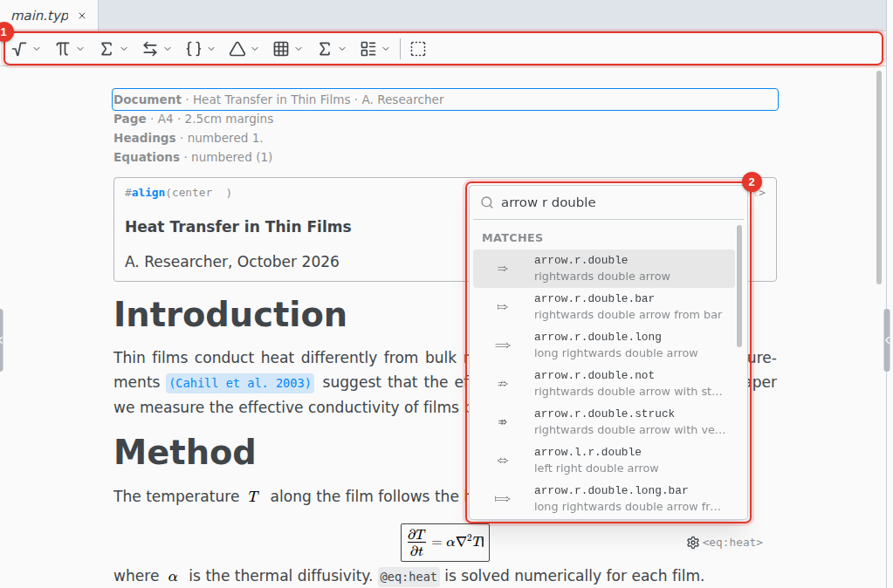This screenshot has width=893, height=588.
Task: Select the pi Greek letters tool
Action: (x=63, y=49)
